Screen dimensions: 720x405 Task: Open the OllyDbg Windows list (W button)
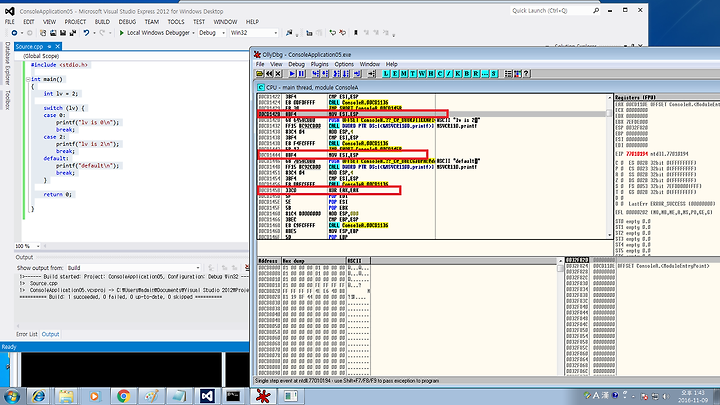pyautogui.click(x=422, y=73)
